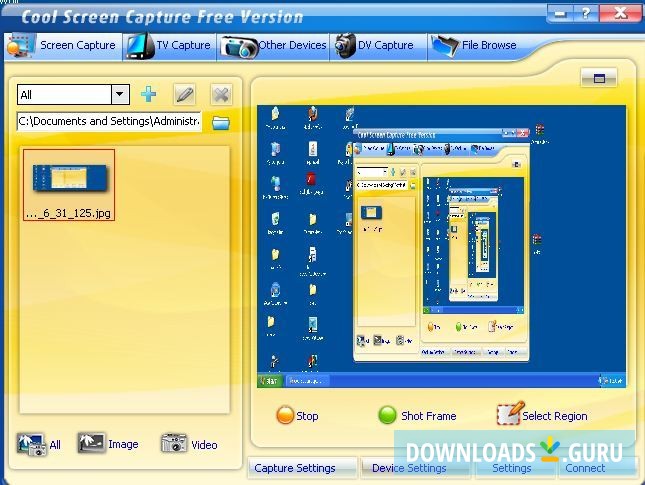This screenshot has height=485, width=645.
Task: Click the DV camcorder icon
Action: point(345,46)
